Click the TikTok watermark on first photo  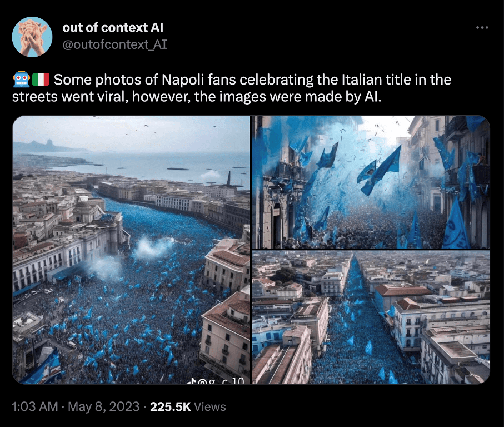(216, 380)
